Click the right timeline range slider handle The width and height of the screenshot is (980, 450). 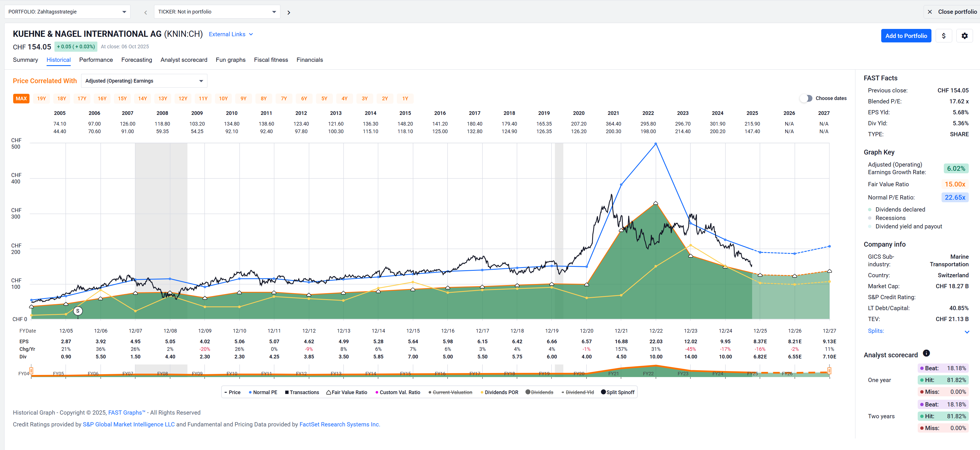point(829,371)
